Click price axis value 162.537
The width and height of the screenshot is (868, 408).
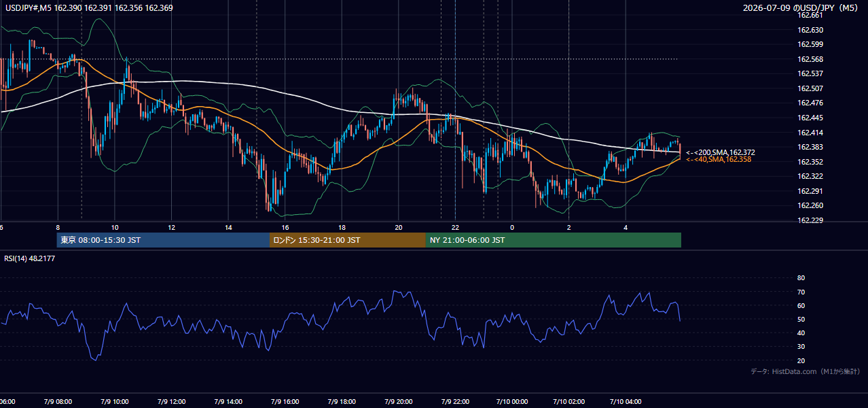coord(812,73)
